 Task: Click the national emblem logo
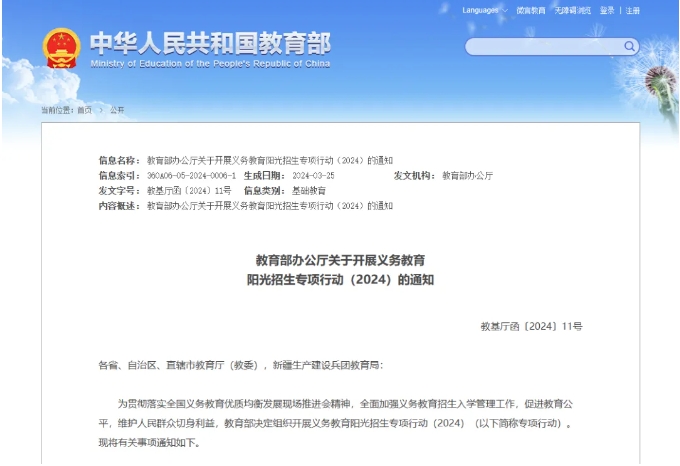click(x=61, y=48)
